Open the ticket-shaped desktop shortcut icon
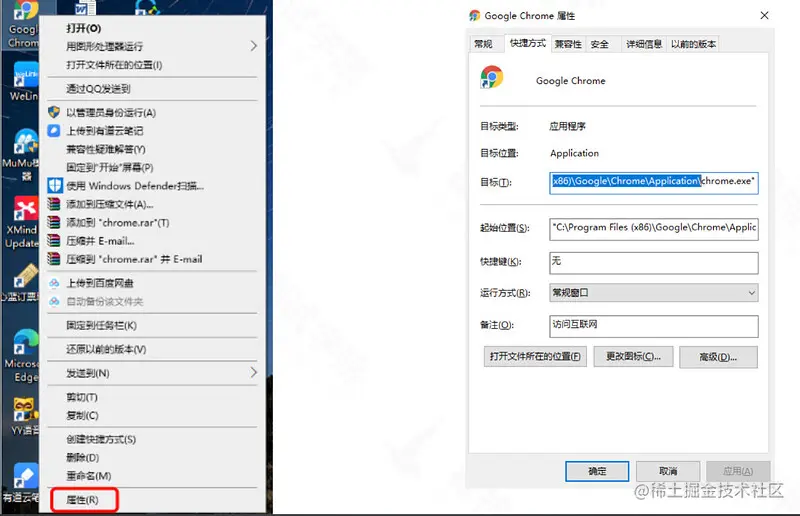Image resolution: width=800 pixels, height=516 pixels. pos(25,276)
